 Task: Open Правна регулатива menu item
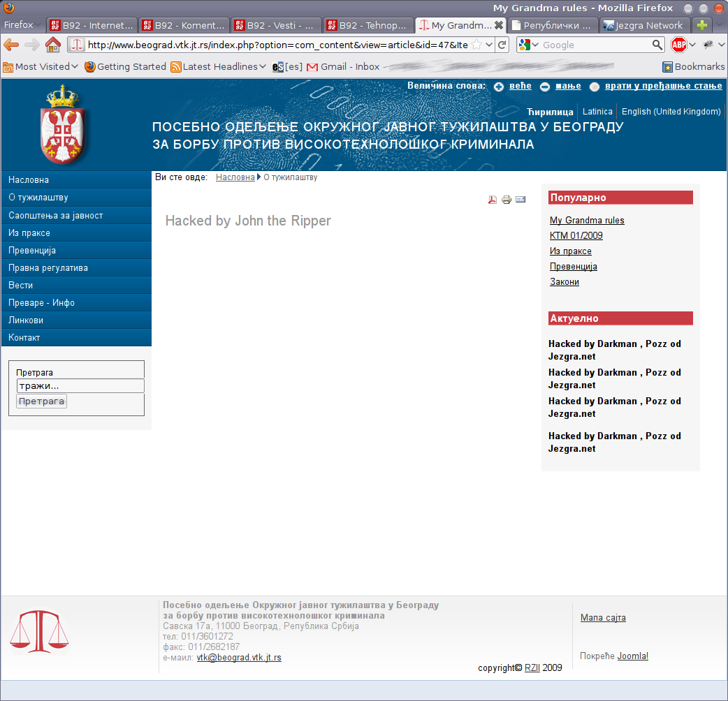click(77, 267)
